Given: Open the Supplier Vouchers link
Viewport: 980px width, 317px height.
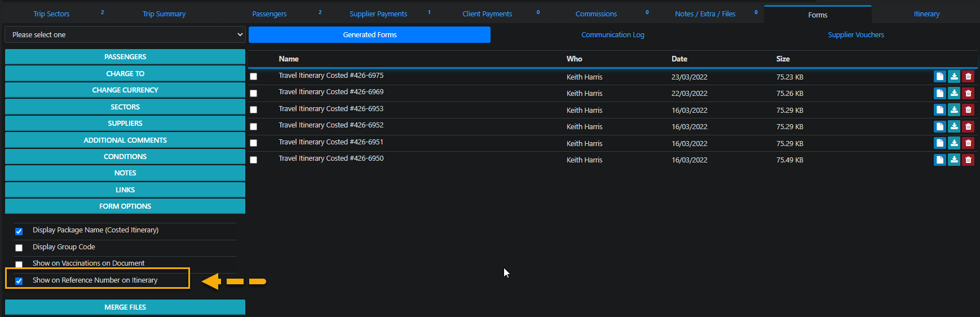Looking at the screenshot, I should pyautogui.click(x=855, y=35).
